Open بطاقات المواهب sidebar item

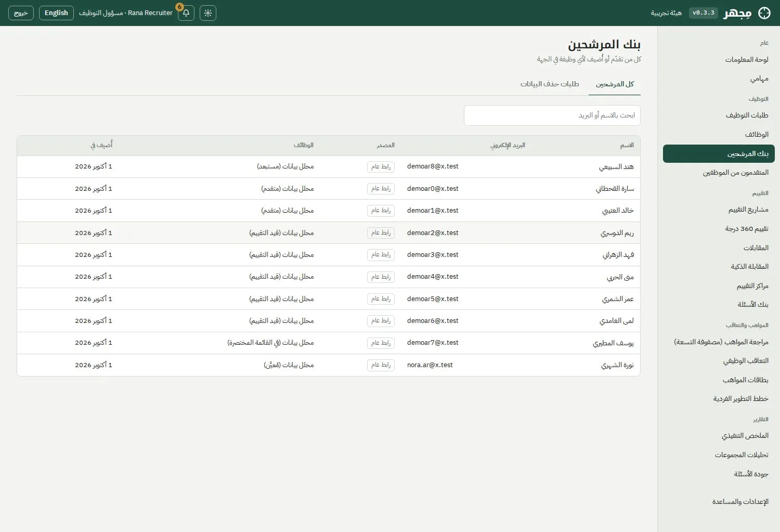pos(719,380)
